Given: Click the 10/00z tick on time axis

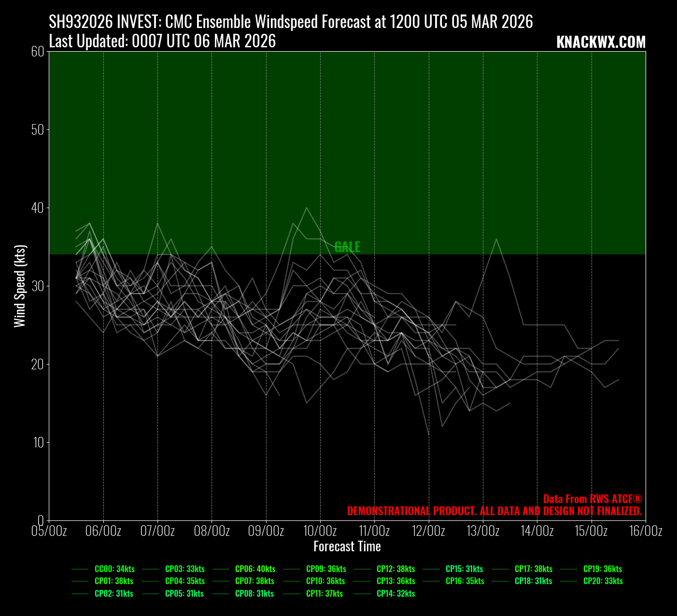Looking at the screenshot, I should (320, 531).
